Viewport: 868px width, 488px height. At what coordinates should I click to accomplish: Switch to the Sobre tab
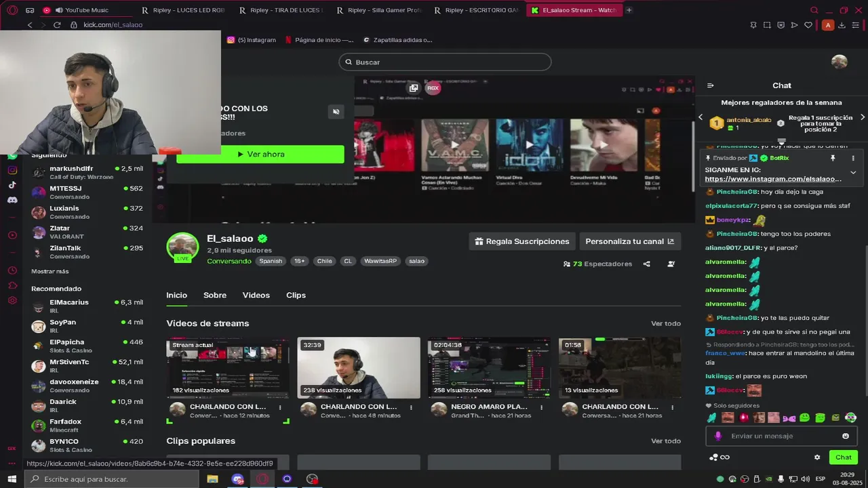click(x=215, y=296)
